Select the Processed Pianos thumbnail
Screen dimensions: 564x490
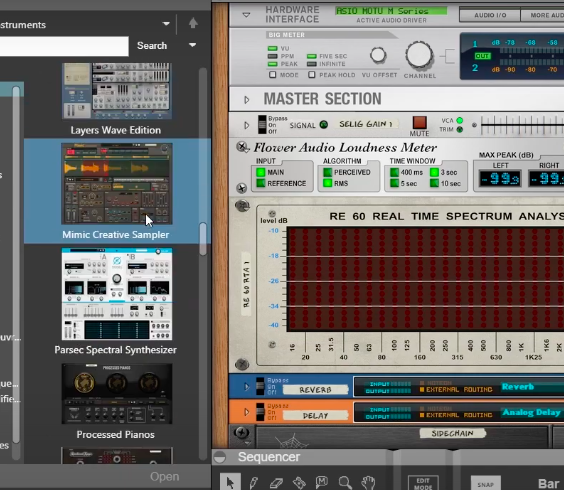117,394
